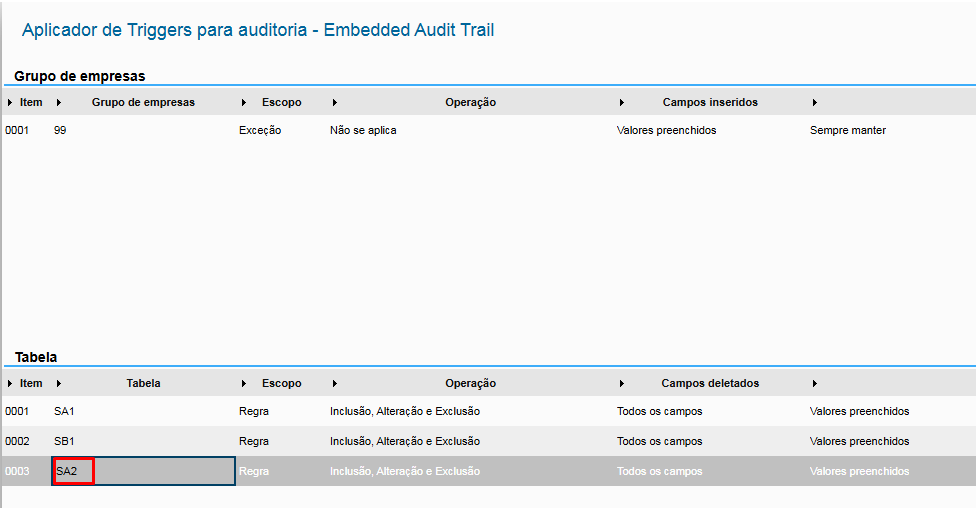The height and width of the screenshot is (508, 976).
Task: Click the arrow beside Operação header in Tabela grid
Action: 334,383
